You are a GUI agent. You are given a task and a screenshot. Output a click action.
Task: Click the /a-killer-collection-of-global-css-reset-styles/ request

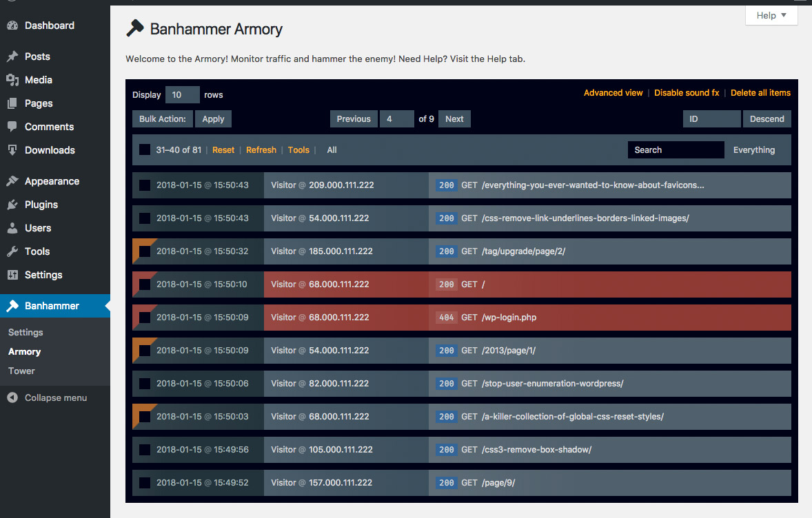coord(573,417)
